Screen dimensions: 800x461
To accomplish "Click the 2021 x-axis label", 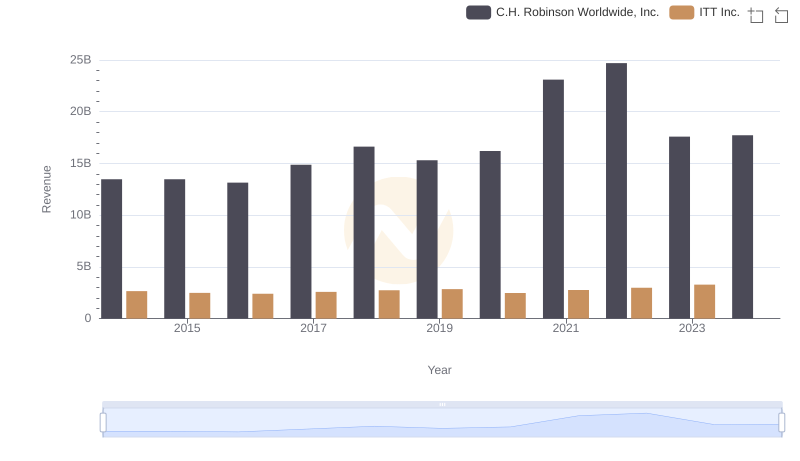I will pyautogui.click(x=566, y=328).
